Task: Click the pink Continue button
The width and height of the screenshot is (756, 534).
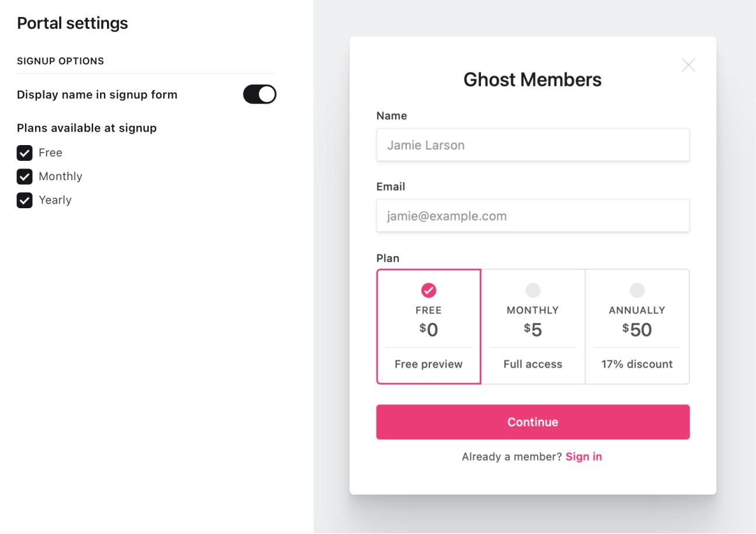Action: point(533,422)
